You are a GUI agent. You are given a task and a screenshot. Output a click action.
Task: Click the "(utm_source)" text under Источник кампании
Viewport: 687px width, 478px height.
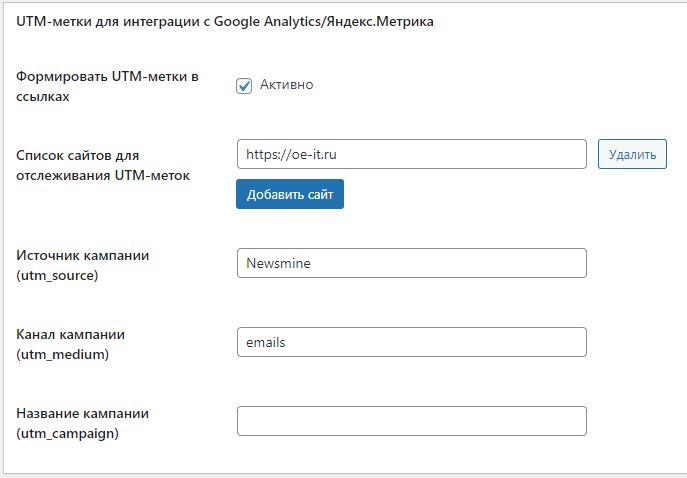click(57, 274)
